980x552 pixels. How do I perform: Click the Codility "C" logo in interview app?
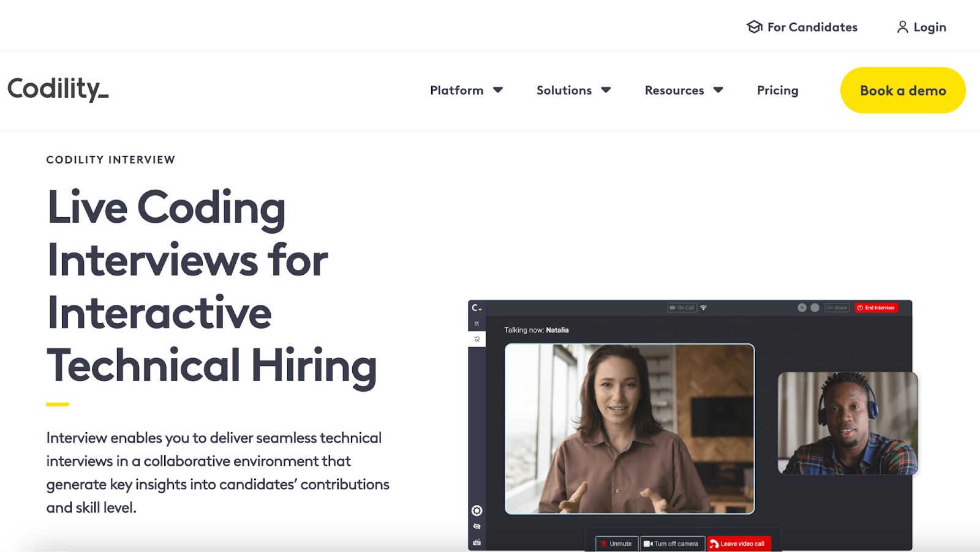coord(476,307)
